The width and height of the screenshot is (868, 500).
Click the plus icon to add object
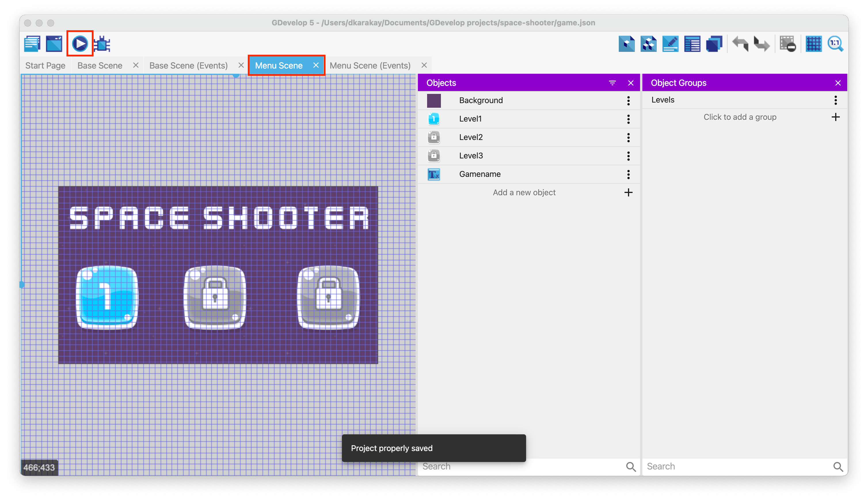pos(628,192)
